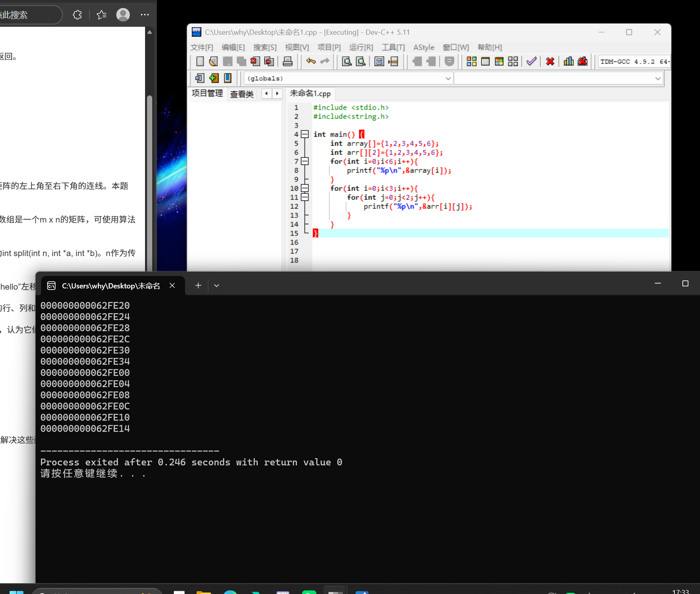Collapse the for loop fold at line 7
The height and width of the screenshot is (594, 700).
(x=305, y=161)
